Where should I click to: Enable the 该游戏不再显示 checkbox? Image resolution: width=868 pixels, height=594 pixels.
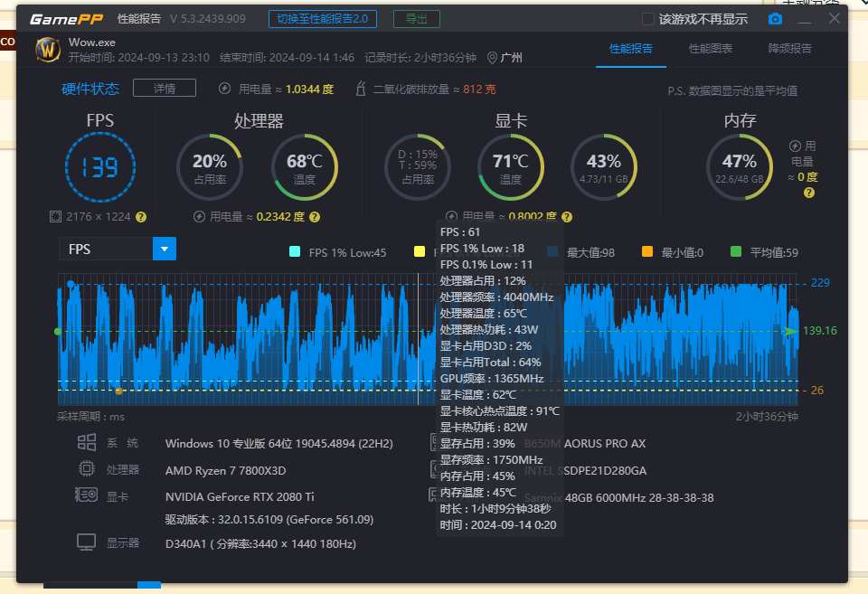(x=647, y=19)
